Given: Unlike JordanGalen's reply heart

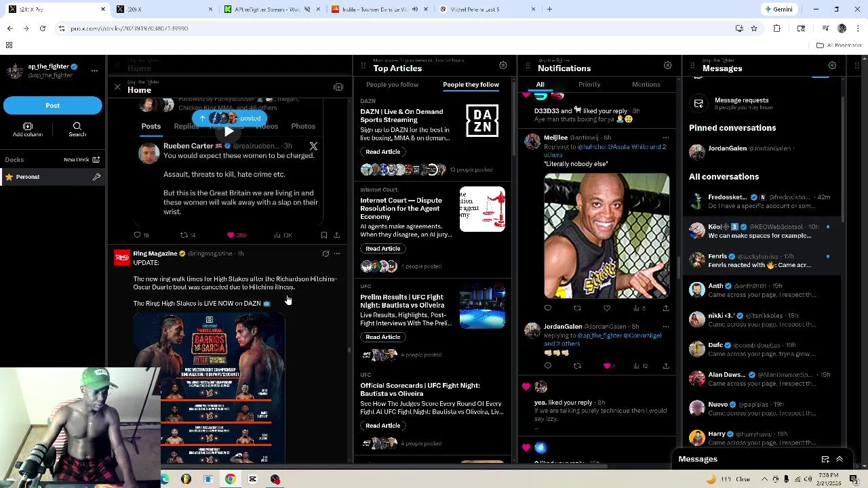Looking at the screenshot, I should pos(607,366).
